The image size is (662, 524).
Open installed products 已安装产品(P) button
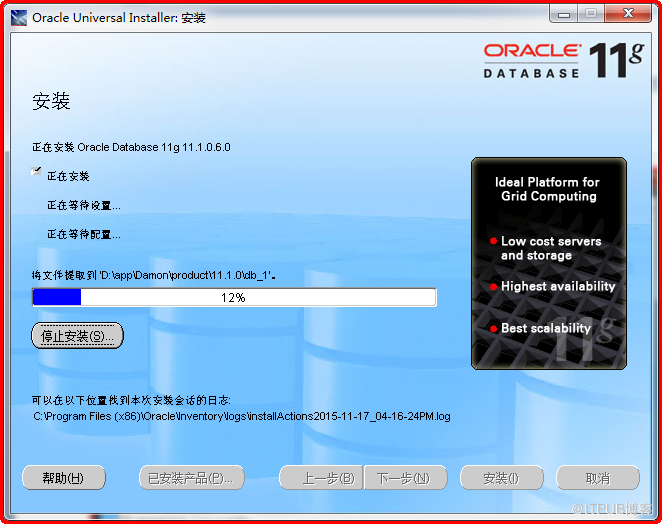pos(192,478)
